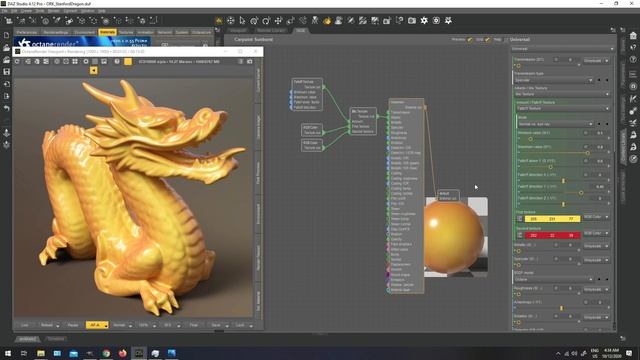This screenshot has width=640, height=360.
Task: Click the New file icon in left sidebar
Action: pos(7,36)
